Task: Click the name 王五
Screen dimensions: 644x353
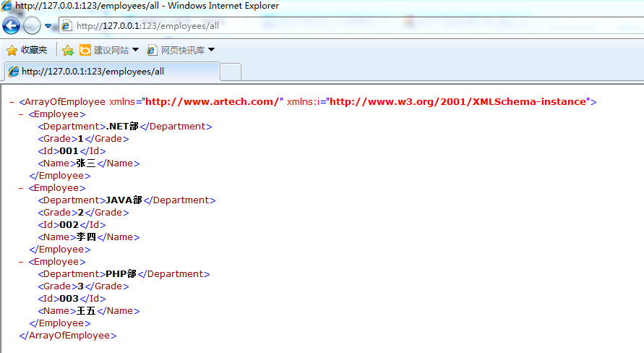Action: click(86, 311)
